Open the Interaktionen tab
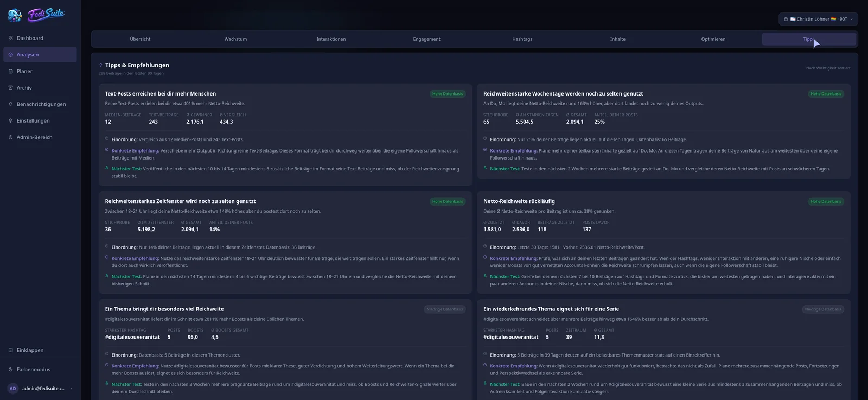The height and width of the screenshot is (400, 868). [x=331, y=39]
